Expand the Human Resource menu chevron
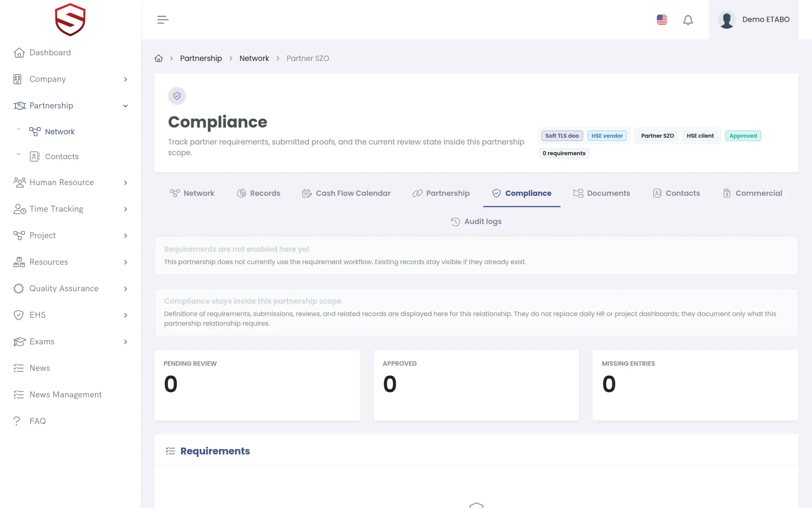The width and height of the screenshot is (812, 508). (x=126, y=183)
